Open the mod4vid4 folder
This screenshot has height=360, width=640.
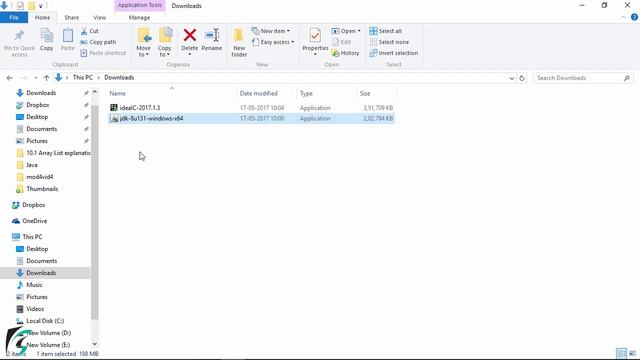coord(40,177)
